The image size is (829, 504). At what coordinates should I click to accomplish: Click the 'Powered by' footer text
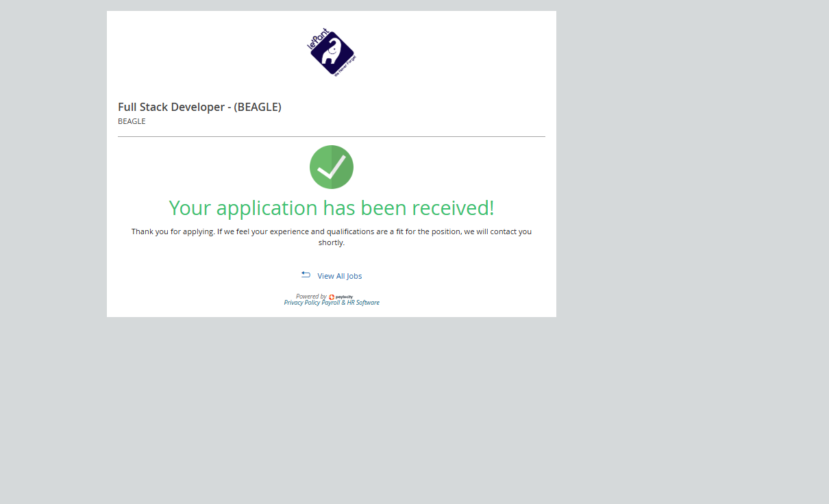(x=311, y=297)
